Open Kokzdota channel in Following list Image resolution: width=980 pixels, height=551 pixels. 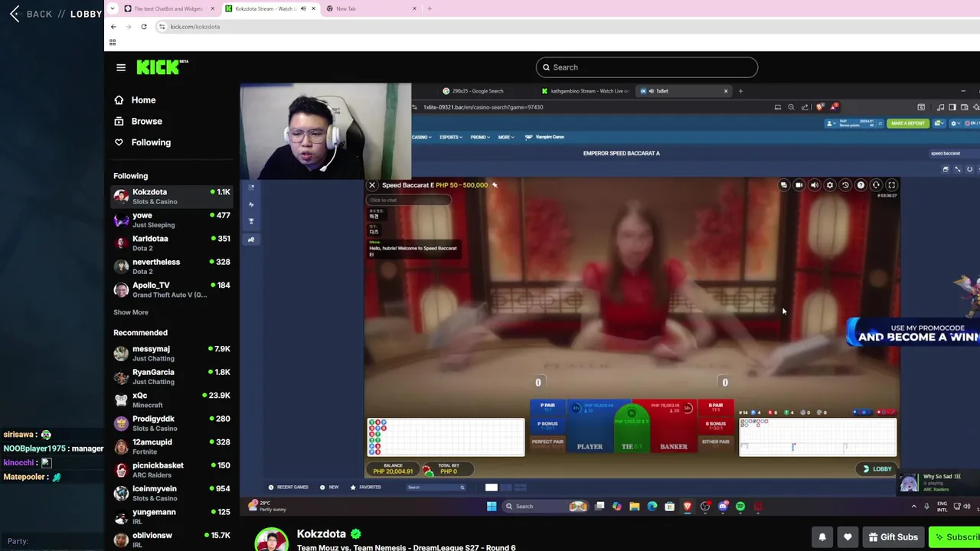coord(172,197)
